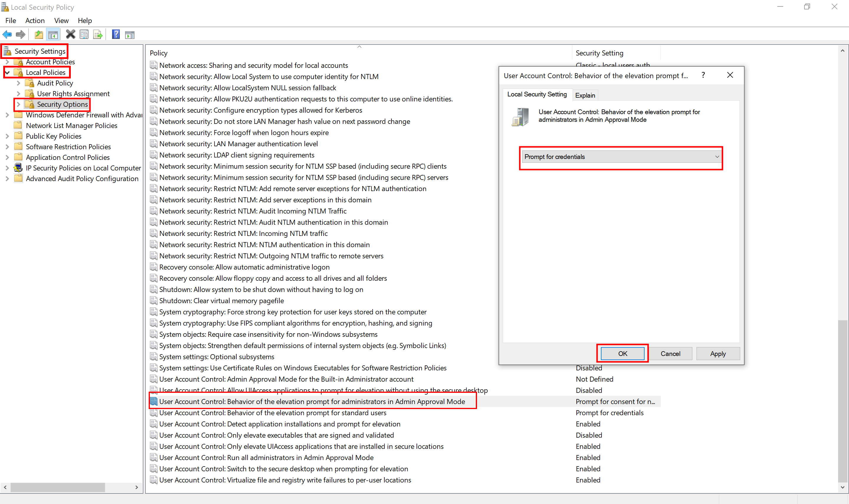Click icon beside System settings: Optional subsystems

click(154, 357)
